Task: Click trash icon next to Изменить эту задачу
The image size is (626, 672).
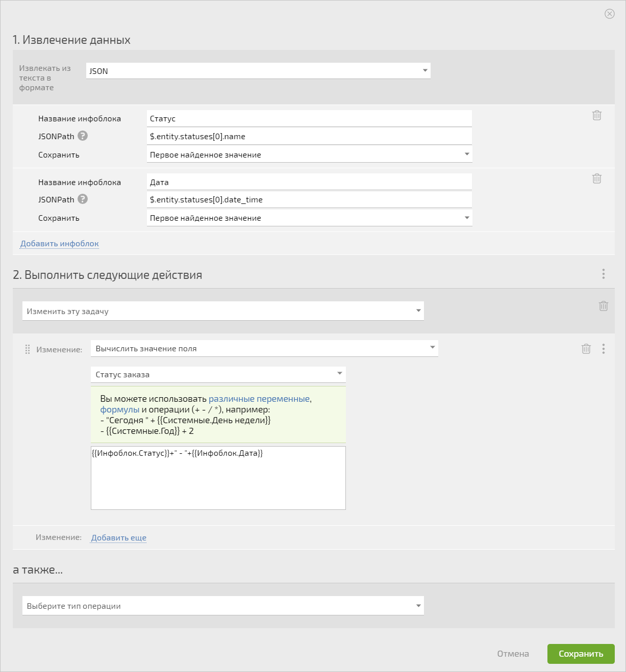Action: pos(604,306)
